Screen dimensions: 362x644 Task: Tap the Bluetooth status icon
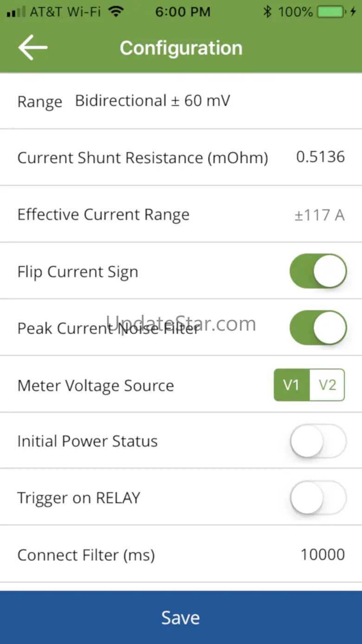[267, 12]
